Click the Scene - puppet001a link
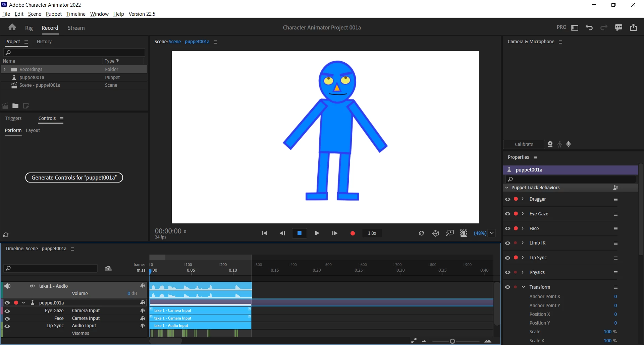Image resolution: width=644 pixels, height=345 pixels. (189, 42)
